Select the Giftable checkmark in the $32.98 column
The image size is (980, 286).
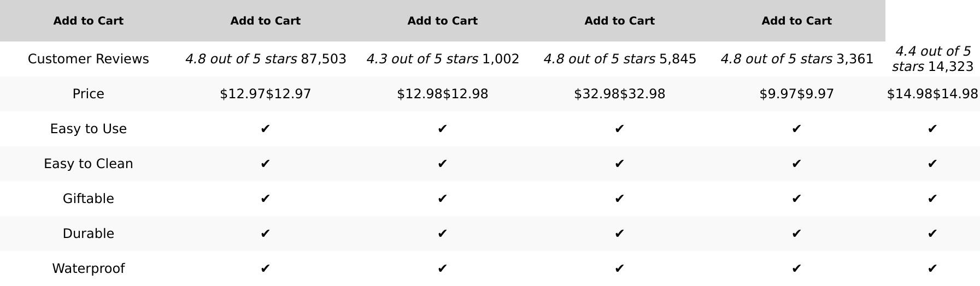coord(619,199)
